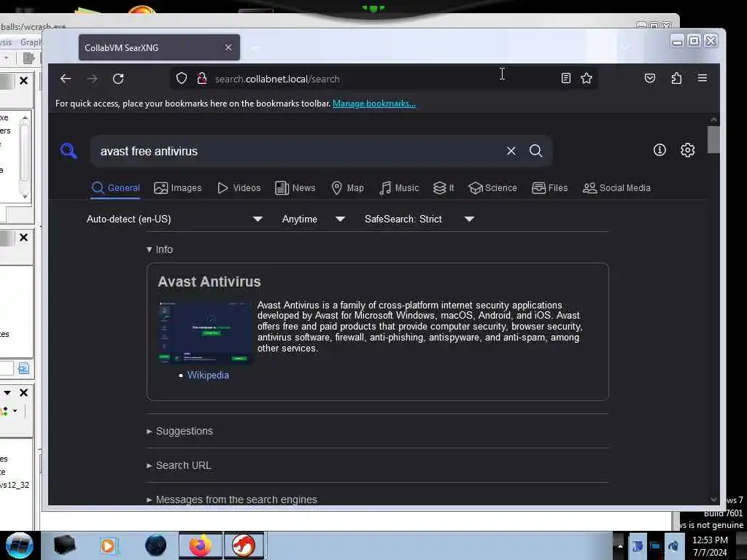Reload the current page
The width and height of the screenshot is (747, 560).
[x=118, y=79]
